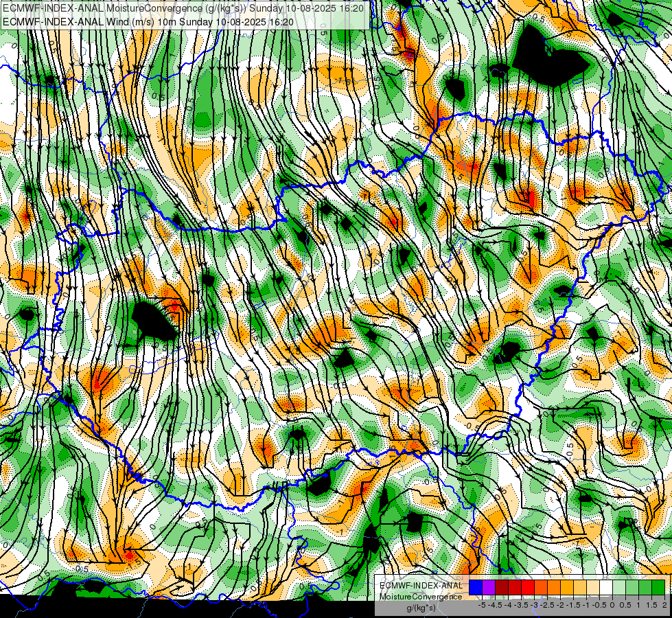Viewport: 672px width, 618px height.
Task: Pick the orange-red swatch between -3 and -2.5
Action: tap(541, 588)
